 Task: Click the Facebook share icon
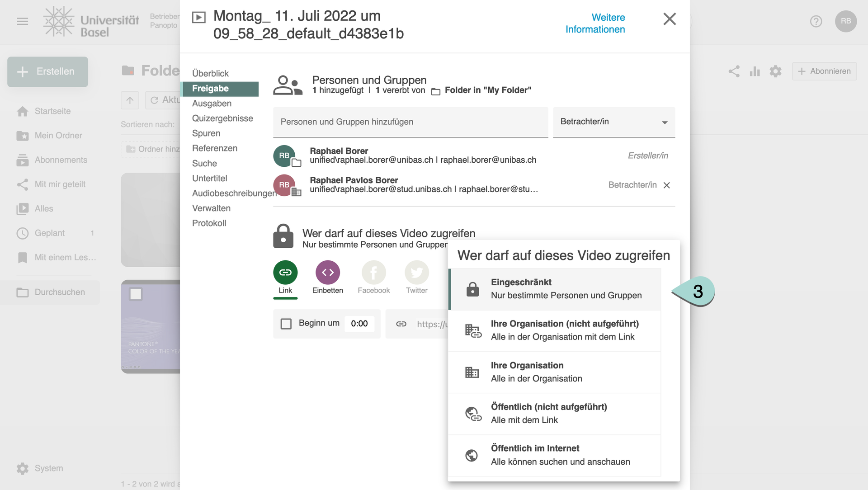click(x=373, y=273)
